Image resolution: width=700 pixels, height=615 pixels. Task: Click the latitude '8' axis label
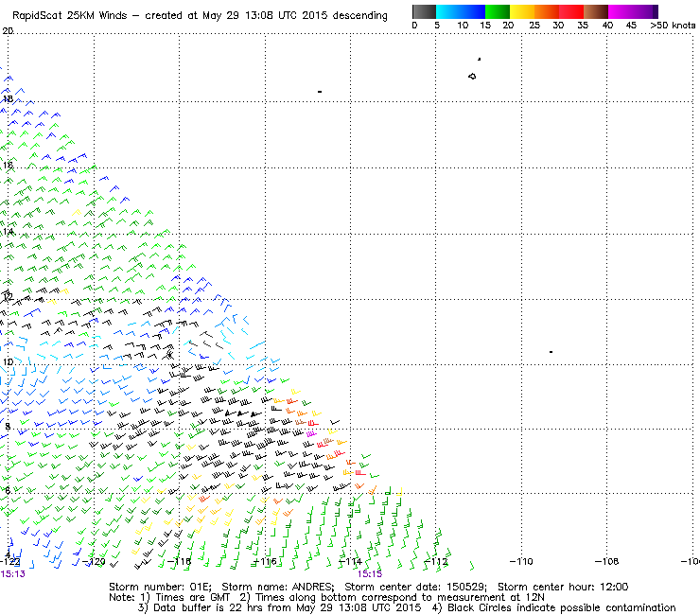8,426
